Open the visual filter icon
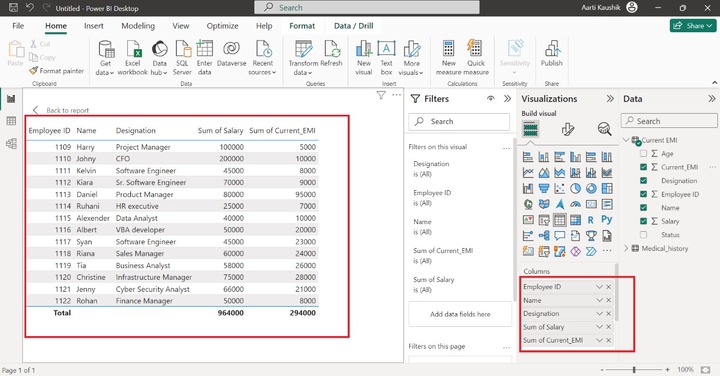 click(381, 95)
